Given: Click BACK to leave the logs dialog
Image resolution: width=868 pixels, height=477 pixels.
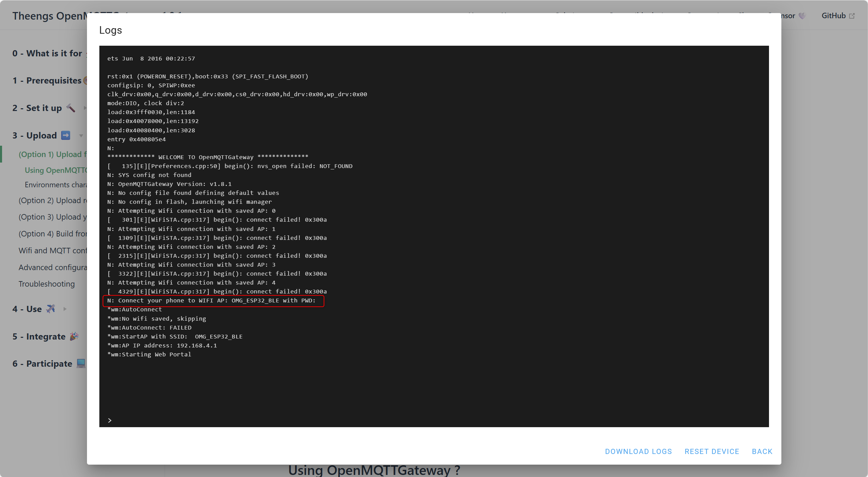Looking at the screenshot, I should [762, 451].
